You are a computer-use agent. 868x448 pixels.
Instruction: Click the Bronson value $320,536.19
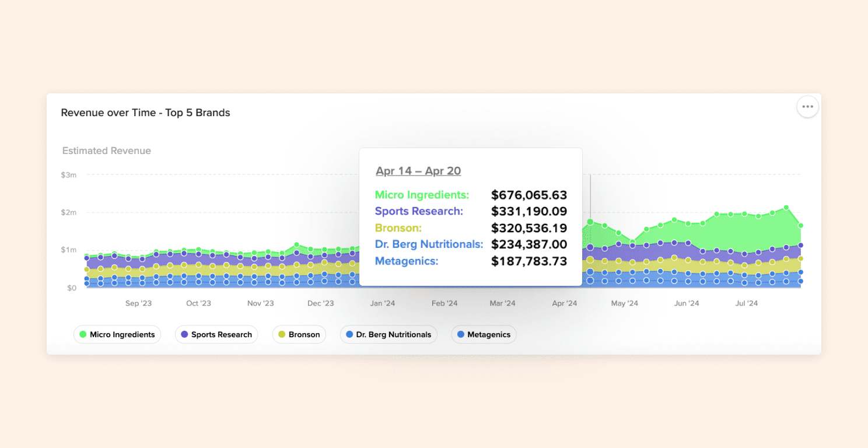pos(529,228)
